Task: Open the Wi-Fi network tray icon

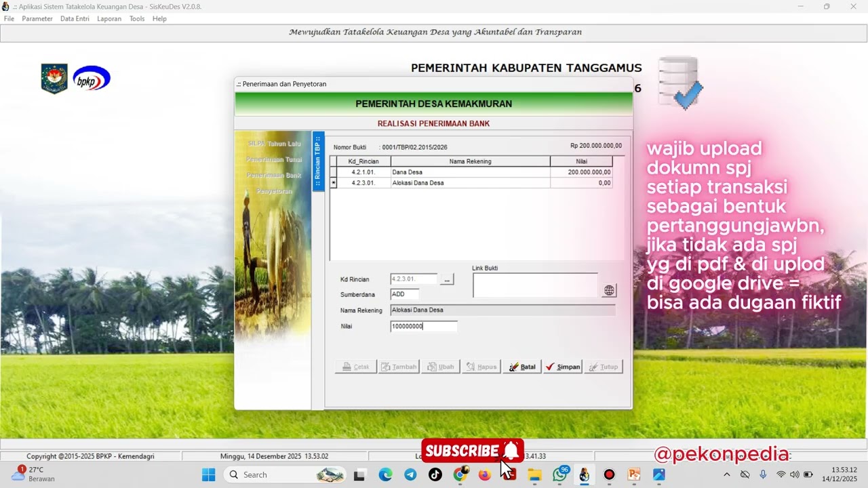Action: 781,474
